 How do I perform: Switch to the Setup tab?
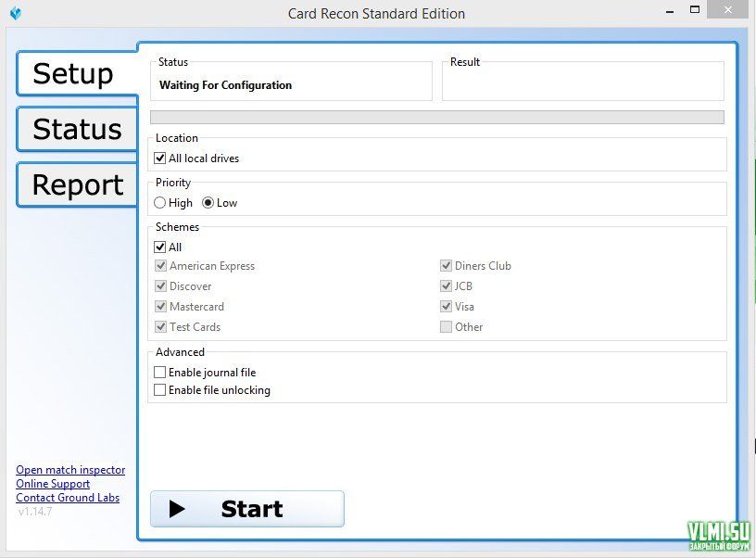click(x=74, y=73)
